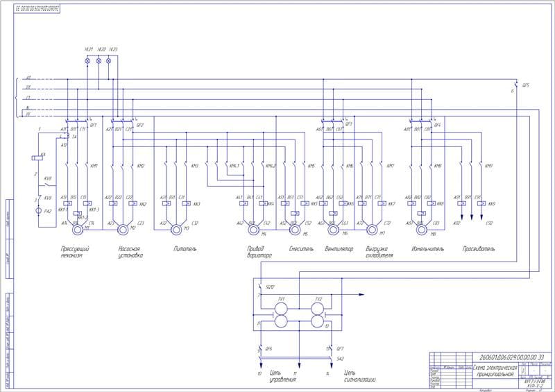Screen dimensions: 555x392
Task: Select the motor symbol above Привод вариатора
Action: tap(253, 230)
